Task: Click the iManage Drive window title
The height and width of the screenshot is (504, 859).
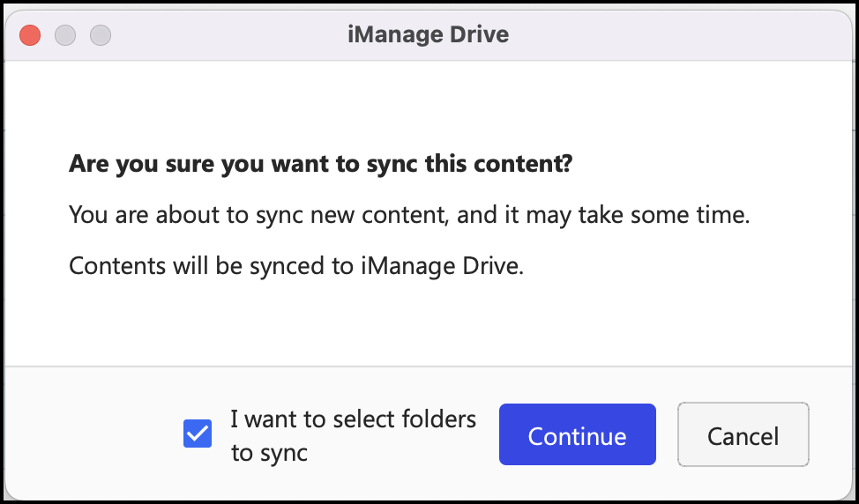Action: pos(429,35)
